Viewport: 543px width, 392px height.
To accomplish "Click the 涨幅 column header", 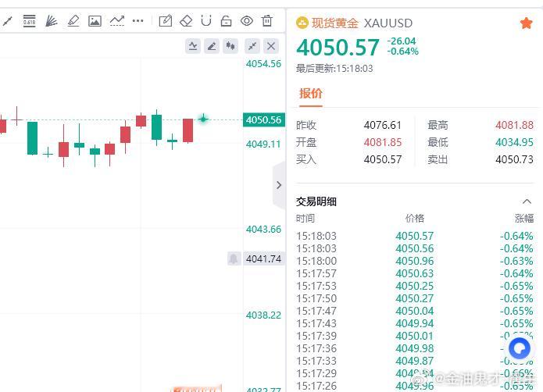I will 524,219.
